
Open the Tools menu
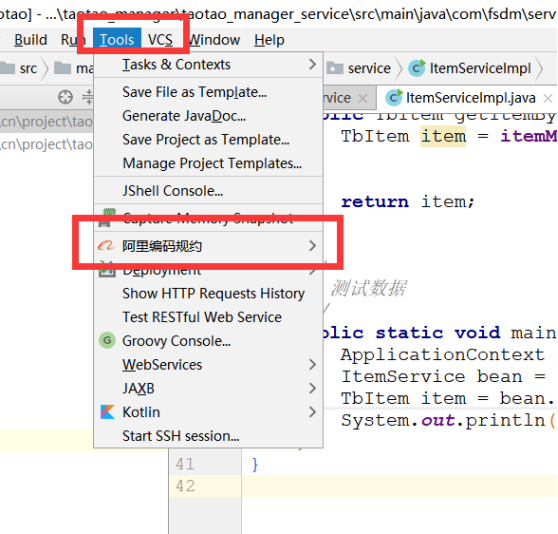pos(117,39)
